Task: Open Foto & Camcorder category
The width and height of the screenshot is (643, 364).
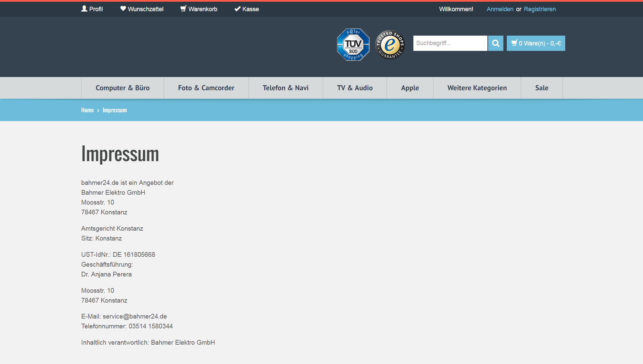Action: click(x=206, y=88)
